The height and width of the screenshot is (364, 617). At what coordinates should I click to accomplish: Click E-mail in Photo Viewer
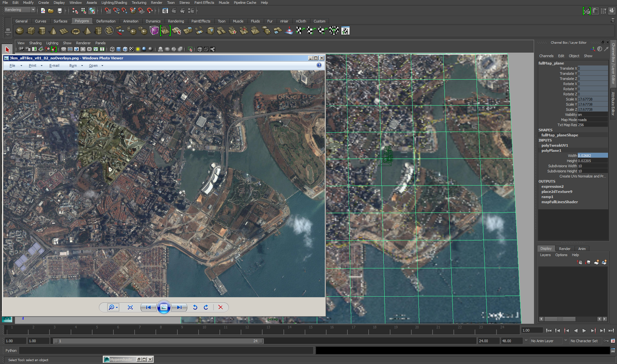coord(54,65)
